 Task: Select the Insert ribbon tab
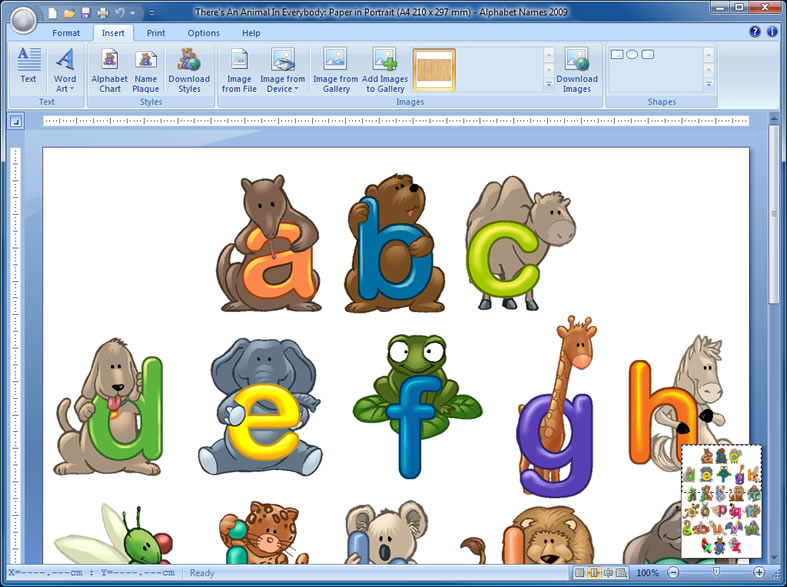click(113, 33)
